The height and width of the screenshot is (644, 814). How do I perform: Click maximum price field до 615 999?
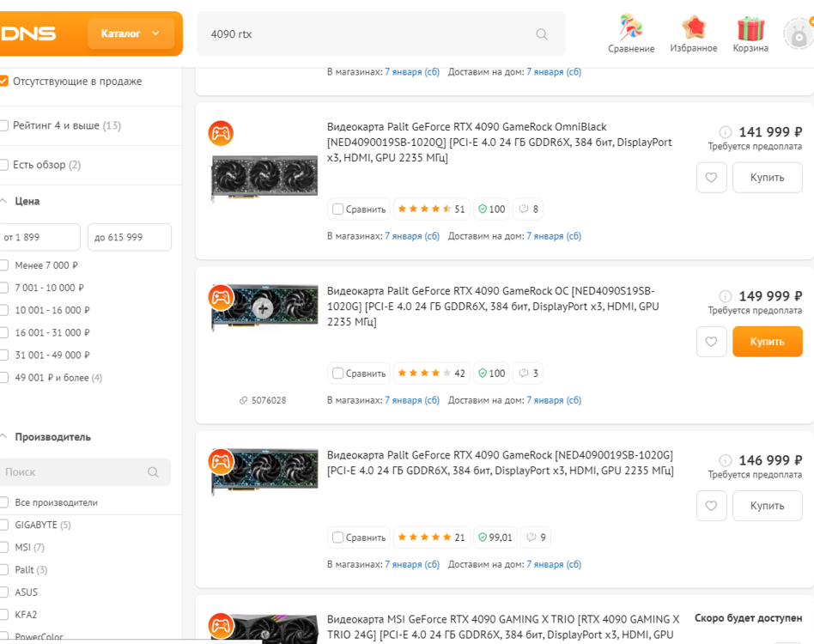click(130, 237)
